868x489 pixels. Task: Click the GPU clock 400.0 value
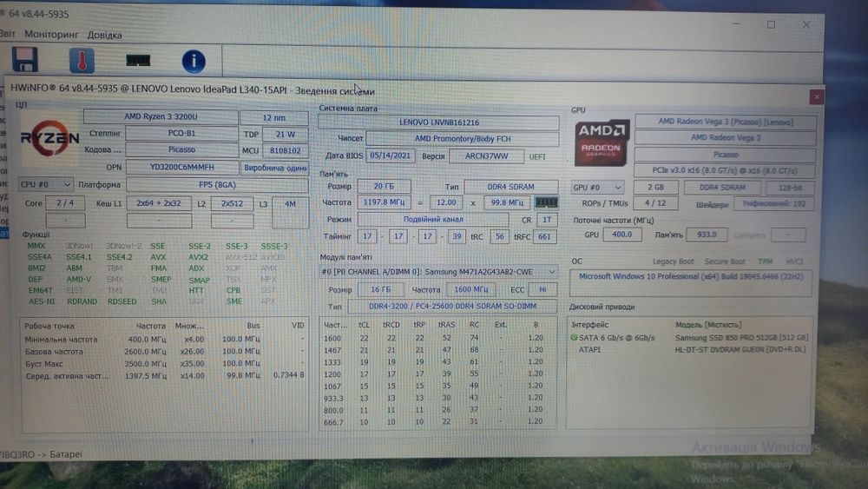tap(621, 235)
